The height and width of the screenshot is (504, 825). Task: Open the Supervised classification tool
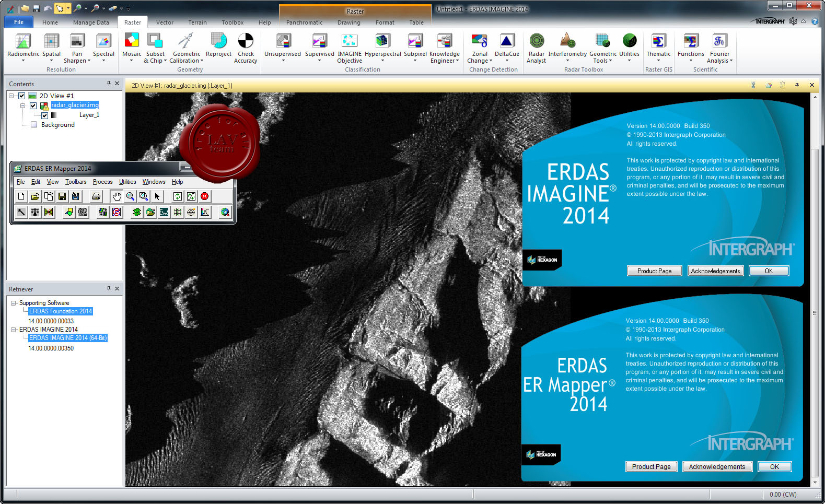tap(319, 47)
